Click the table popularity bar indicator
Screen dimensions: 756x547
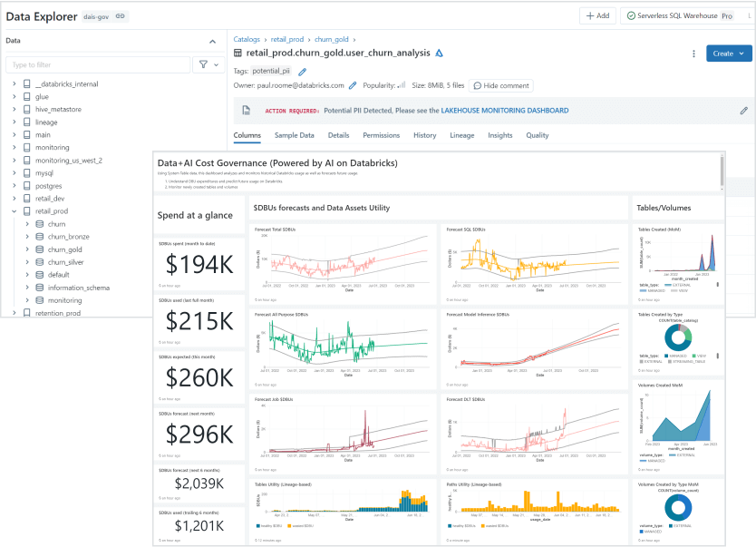(402, 85)
